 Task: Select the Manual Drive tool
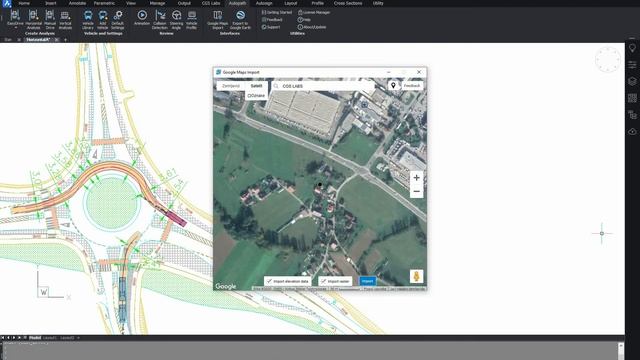point(50,19)
